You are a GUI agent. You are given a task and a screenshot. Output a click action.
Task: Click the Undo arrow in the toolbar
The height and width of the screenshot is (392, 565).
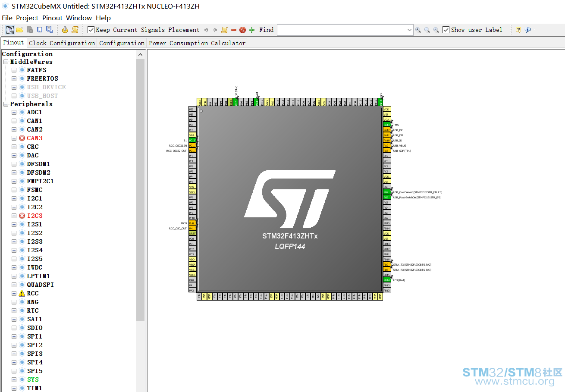click(206, 30)
